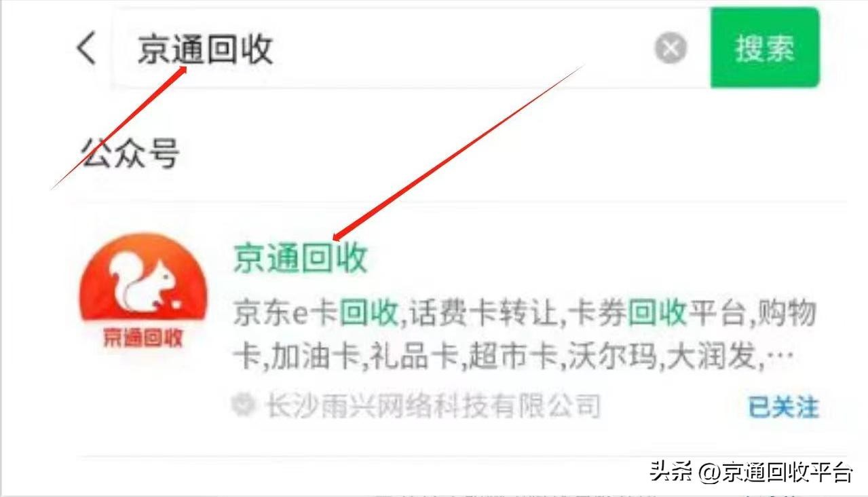
Task: Tap the green 搜索 button
Action: (765, 48)
